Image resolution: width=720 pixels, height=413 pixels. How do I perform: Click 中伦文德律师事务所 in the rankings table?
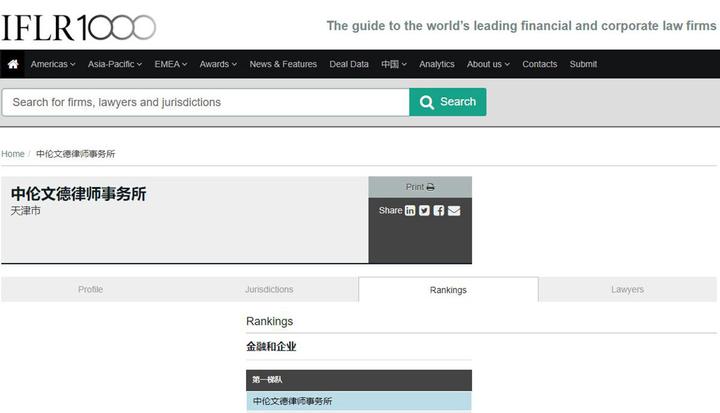point(292,401)
